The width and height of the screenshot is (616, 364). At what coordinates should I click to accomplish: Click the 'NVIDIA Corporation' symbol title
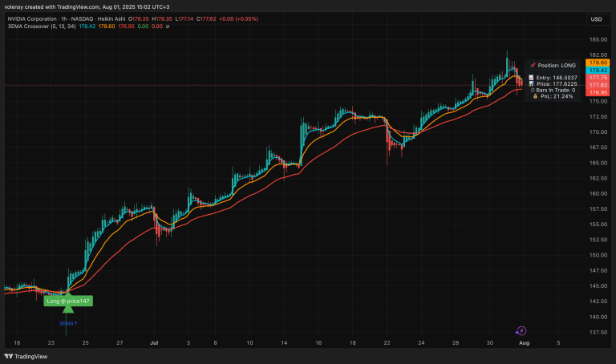coord(32,19)
